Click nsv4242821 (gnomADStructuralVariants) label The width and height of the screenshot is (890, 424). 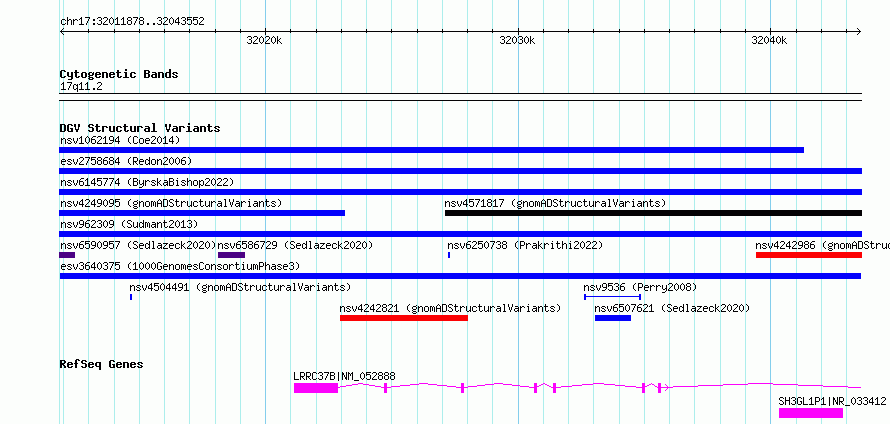450,308
